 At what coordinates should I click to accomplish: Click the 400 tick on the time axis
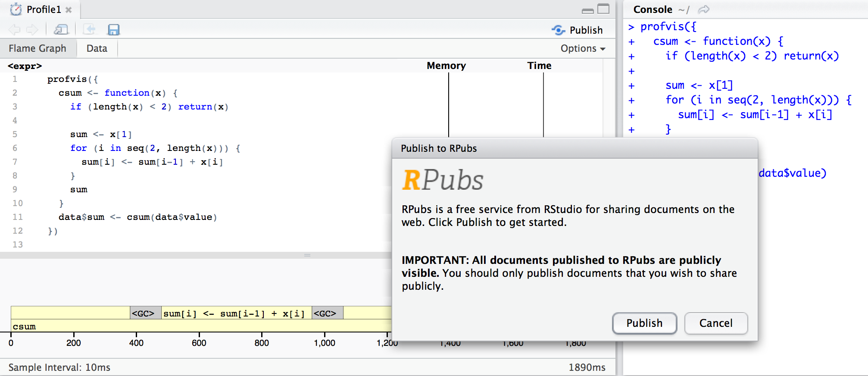coord(136,343)
